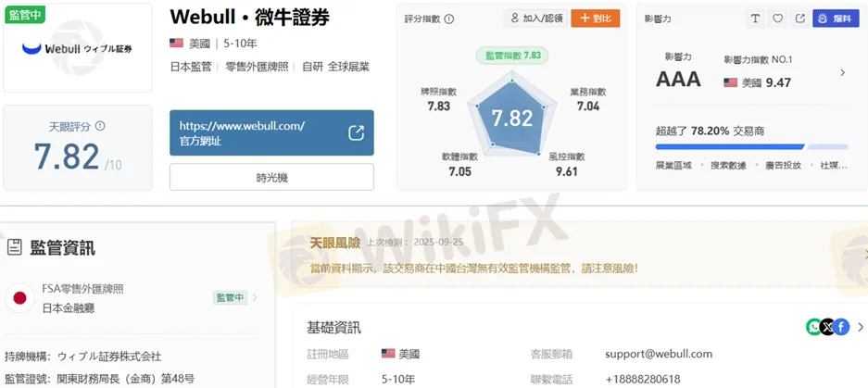The width and height of the screenshot is (868, 388).
Task: Click the Webull・微牛證券 title
Action: (x=250, y=18)
